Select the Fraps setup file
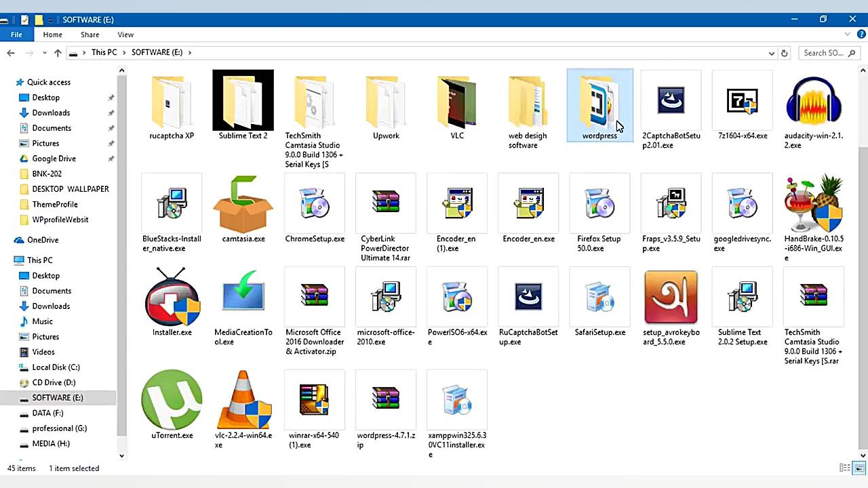 pyautogui.click(x=671, y=214)
